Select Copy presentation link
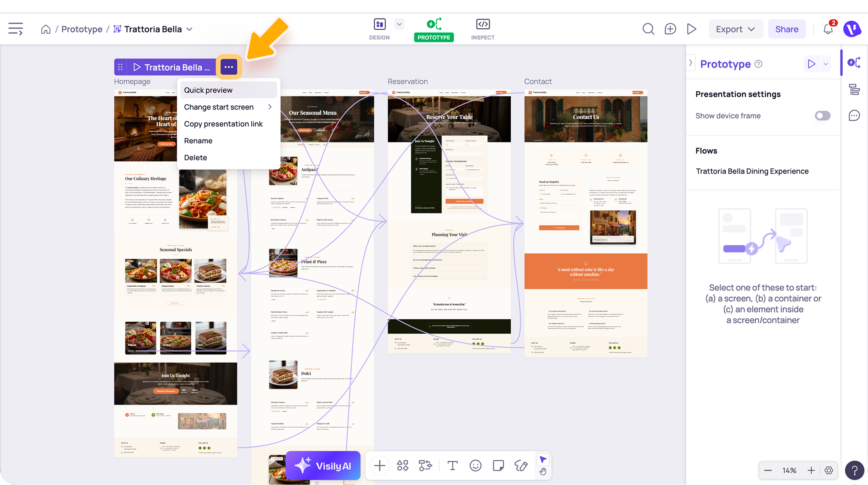 [228, 124]
